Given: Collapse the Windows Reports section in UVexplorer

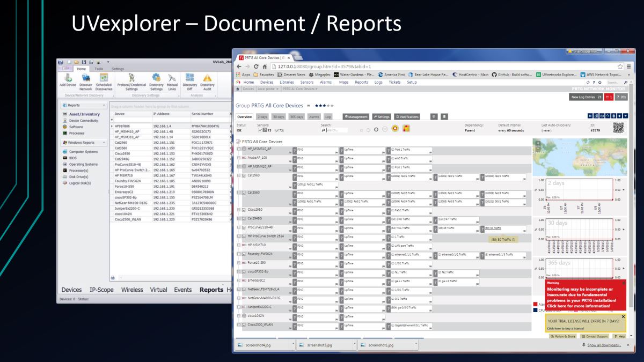Looking at the screenshot, I should pos(104,143).
